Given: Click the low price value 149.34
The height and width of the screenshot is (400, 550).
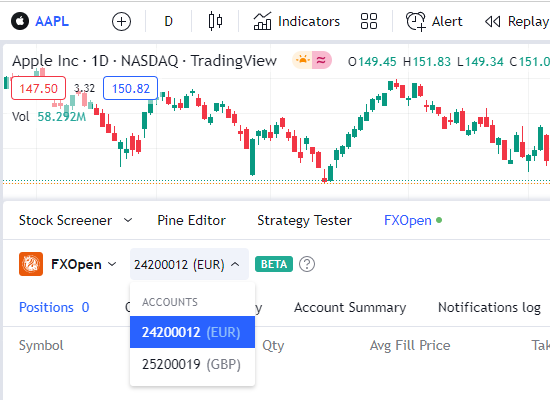Looking at the screenshot, I should coord(484,62).
